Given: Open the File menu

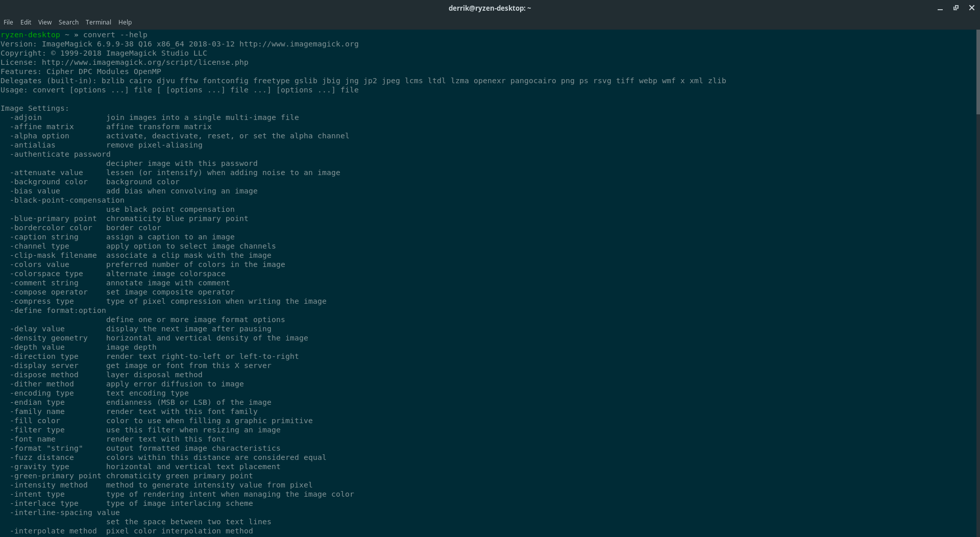Looking at the screenshot, I should point(8,22).
